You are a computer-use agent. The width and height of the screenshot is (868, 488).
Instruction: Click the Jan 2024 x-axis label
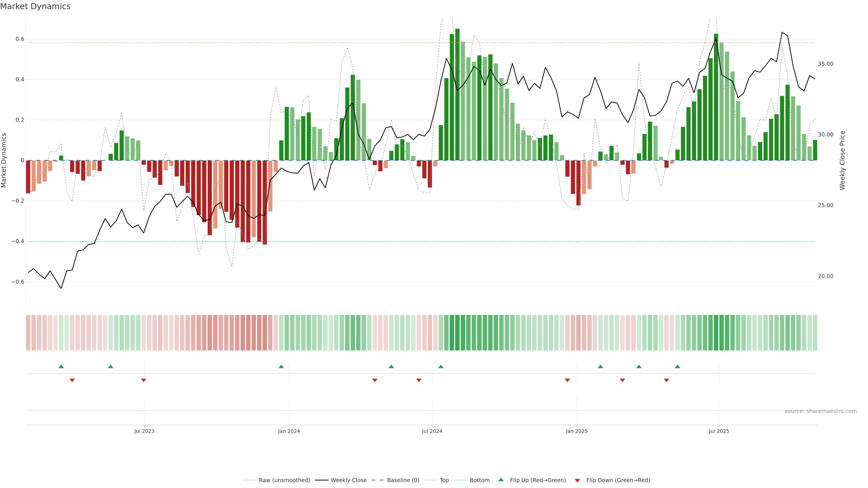pyautogui.click(x=289, y=431)
